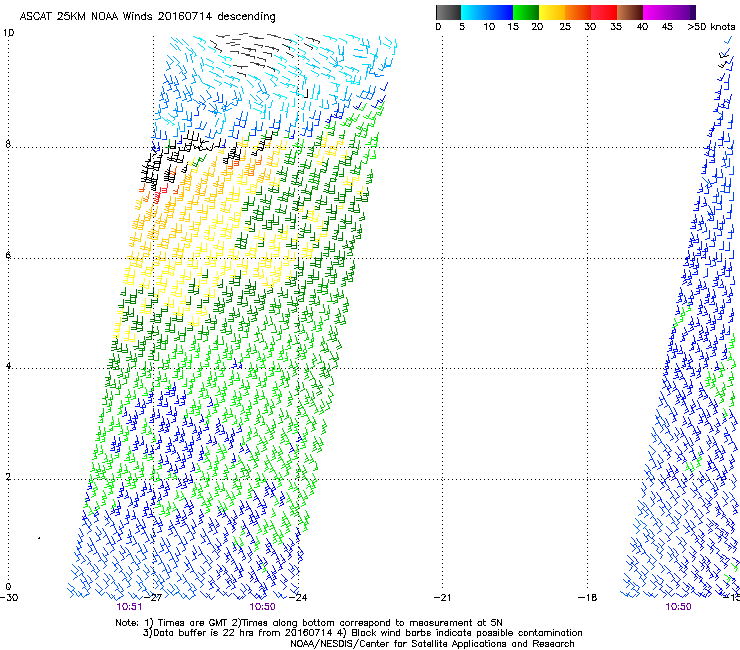The height and width of the screenshot is (650, 740).
Task: Click the '30' label under the color bar
Action: [590, 27]
